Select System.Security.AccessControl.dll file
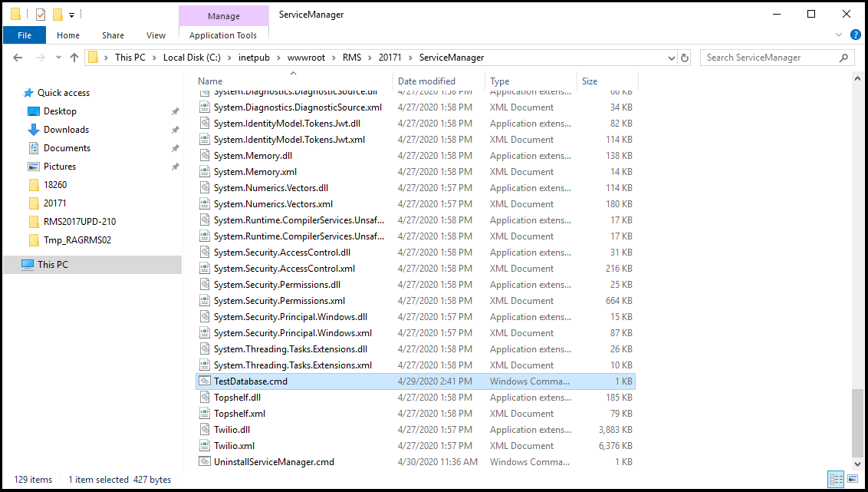The image size is (868, 492). click(281, 252)
